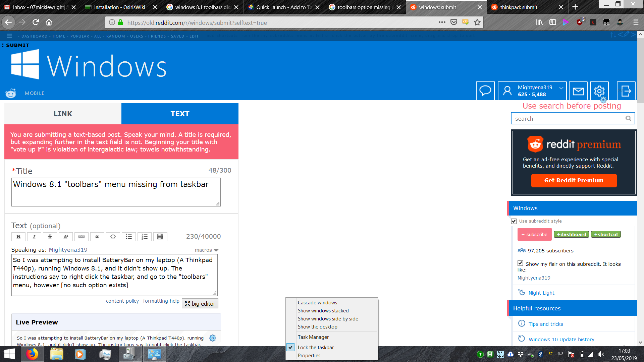Select Task Manager in context menu
This screenshot has width=644, height=362.
[x=313, y=337]
